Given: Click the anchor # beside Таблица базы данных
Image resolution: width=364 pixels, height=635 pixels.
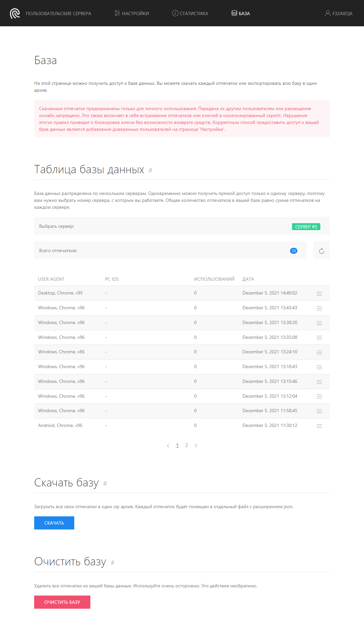Looking at the screenshot, I should pos(150,170).
